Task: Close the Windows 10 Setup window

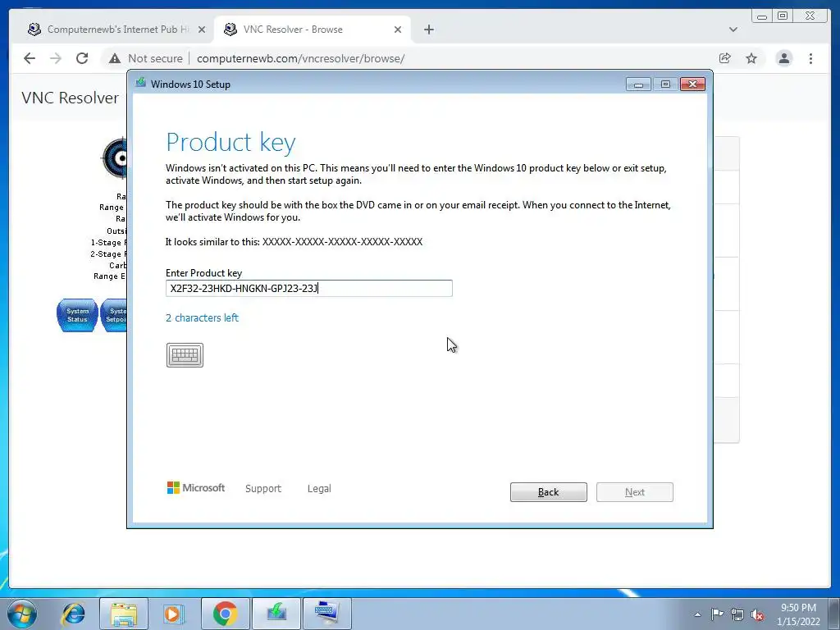Action: [x=692, y=84]
